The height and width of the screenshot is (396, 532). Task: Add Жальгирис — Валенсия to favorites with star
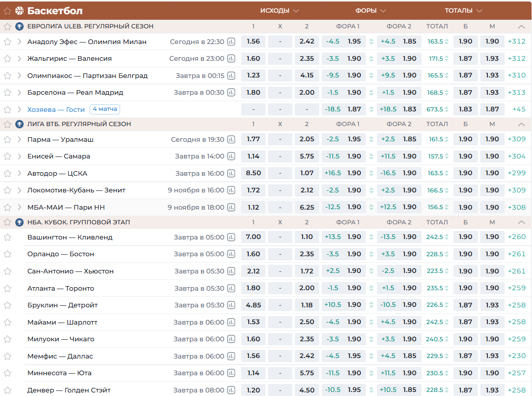pos(8,59)
